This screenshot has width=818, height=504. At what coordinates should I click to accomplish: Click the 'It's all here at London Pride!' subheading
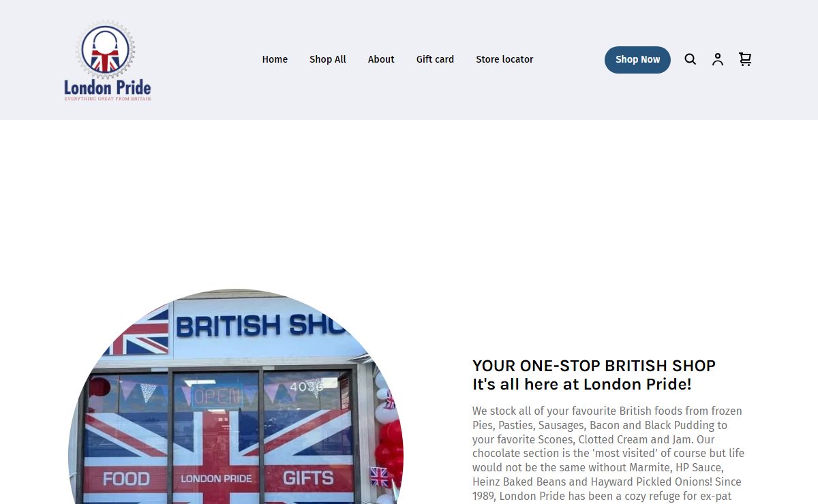click(x=581, y=384)
